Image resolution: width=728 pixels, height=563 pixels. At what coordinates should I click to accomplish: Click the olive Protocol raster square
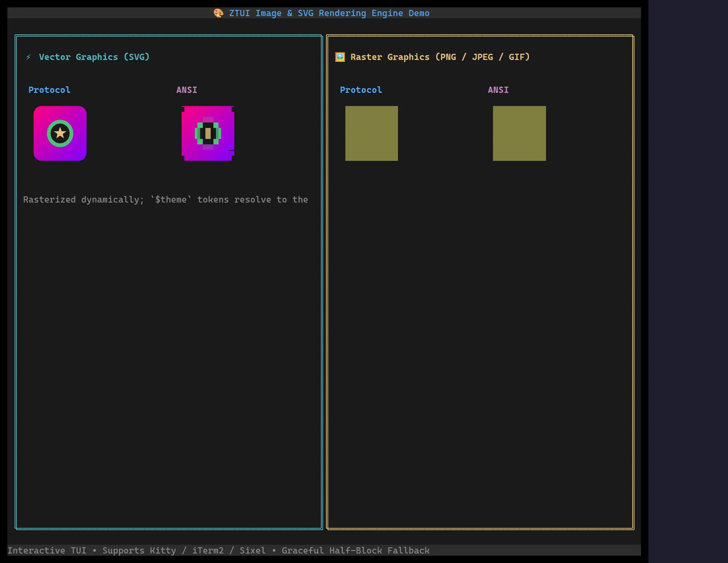click(372, 133)
